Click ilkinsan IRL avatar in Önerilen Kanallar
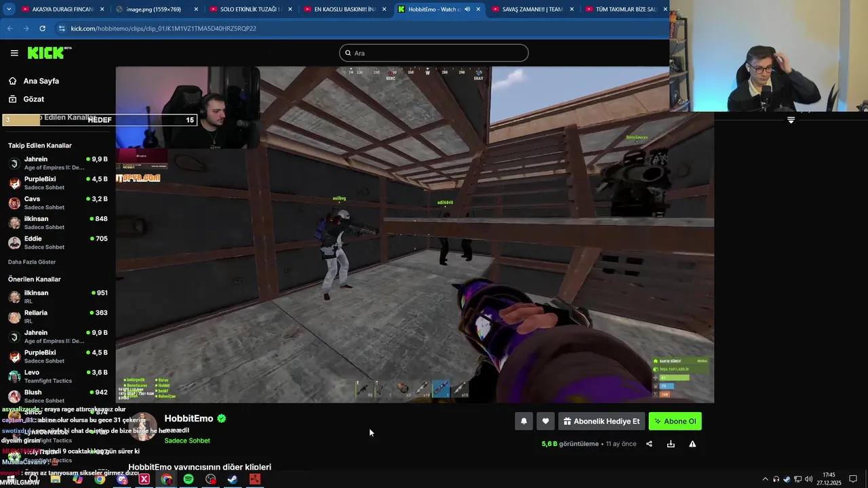Image resolution: width=868 pixels, height=488 pixels. tap(14, 297)
